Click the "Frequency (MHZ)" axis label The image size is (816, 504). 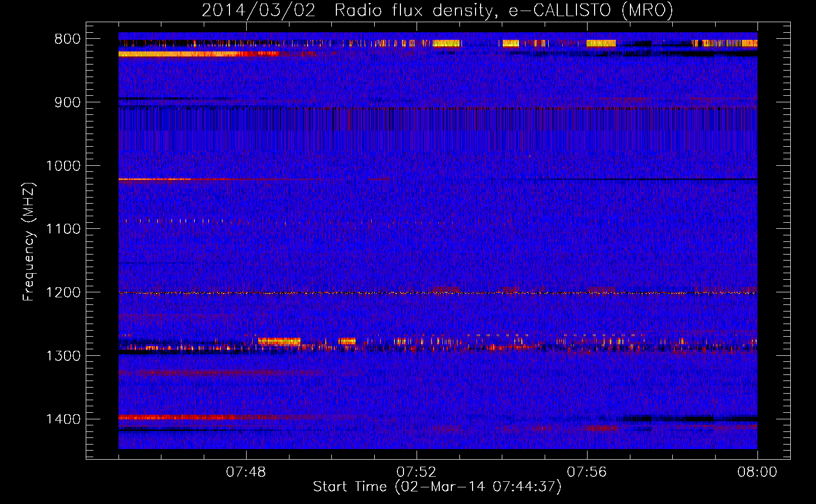[x=29, y=242]
